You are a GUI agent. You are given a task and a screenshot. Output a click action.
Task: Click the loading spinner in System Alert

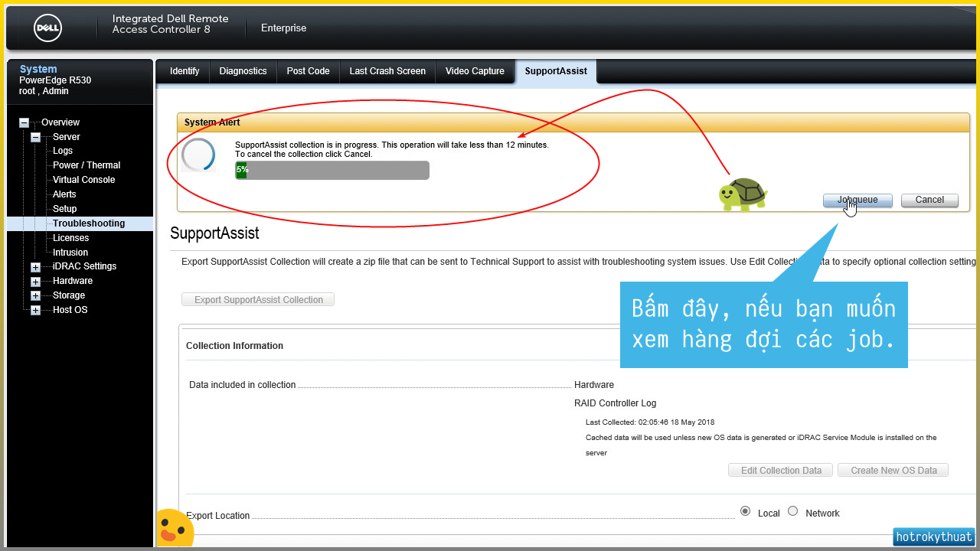point(198,155)
